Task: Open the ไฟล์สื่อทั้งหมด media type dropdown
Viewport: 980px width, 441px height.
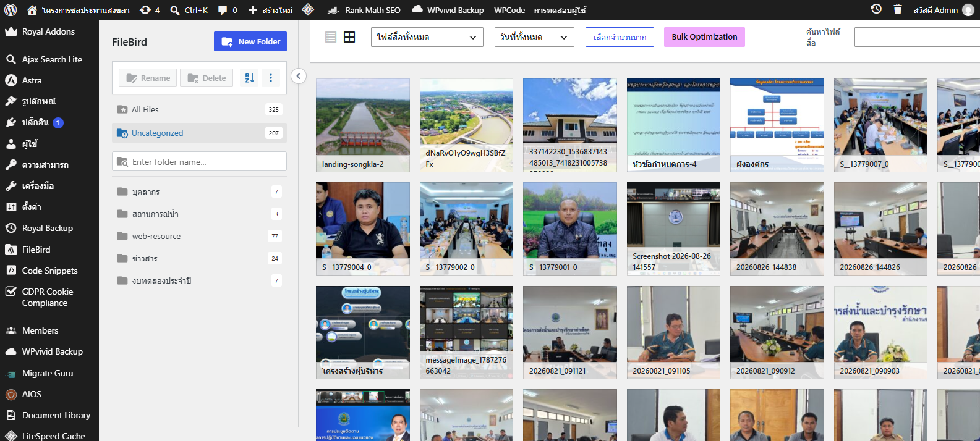Action: point(427,37)
